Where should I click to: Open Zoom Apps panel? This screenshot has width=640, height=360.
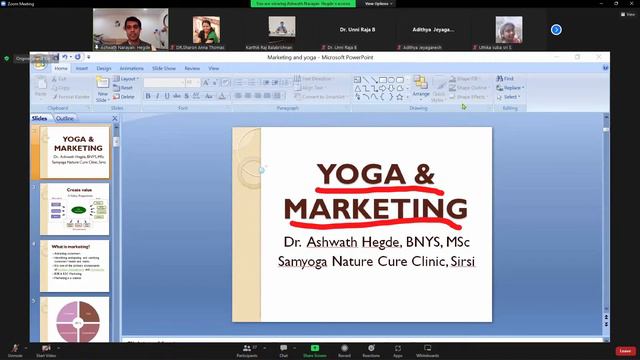click(x=398, y=350)
